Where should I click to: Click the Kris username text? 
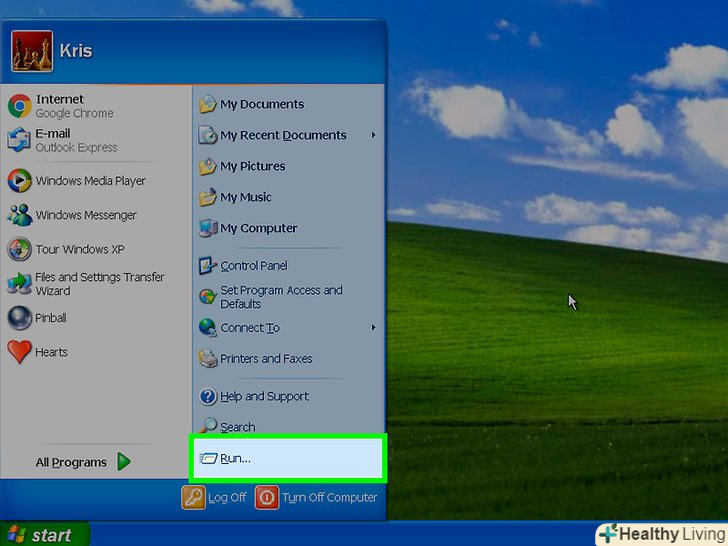(x=76, y=51)
